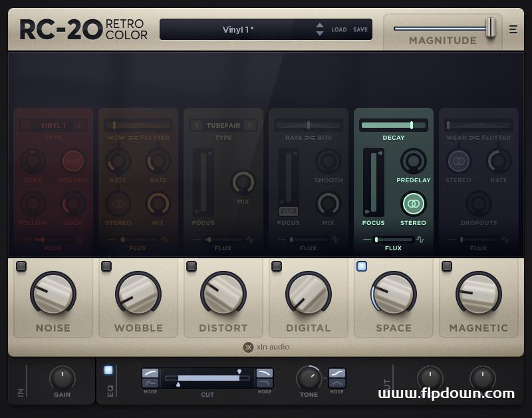This screenshot has width=532, height=418.
Task: Click the right filter MODE icon beside Cut
Action: point(263,377)
